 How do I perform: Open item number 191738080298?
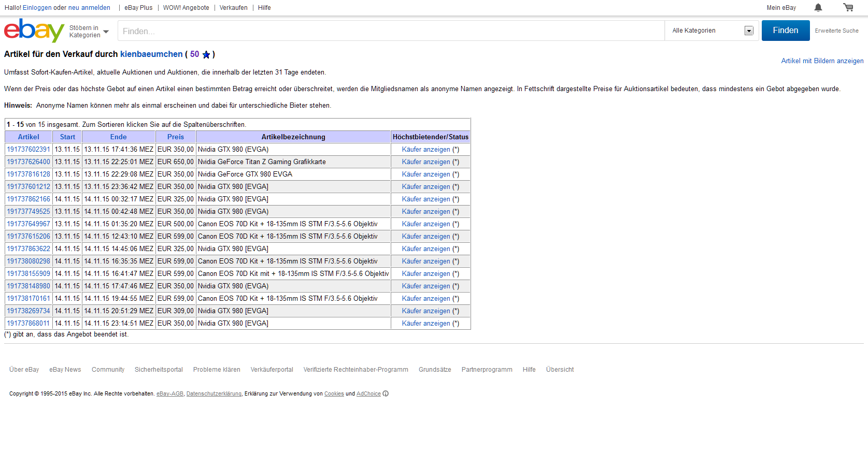pos(29,261)
